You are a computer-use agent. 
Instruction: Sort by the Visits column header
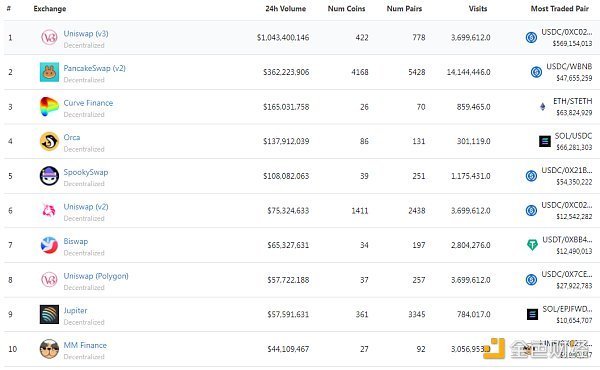point(478,8)
